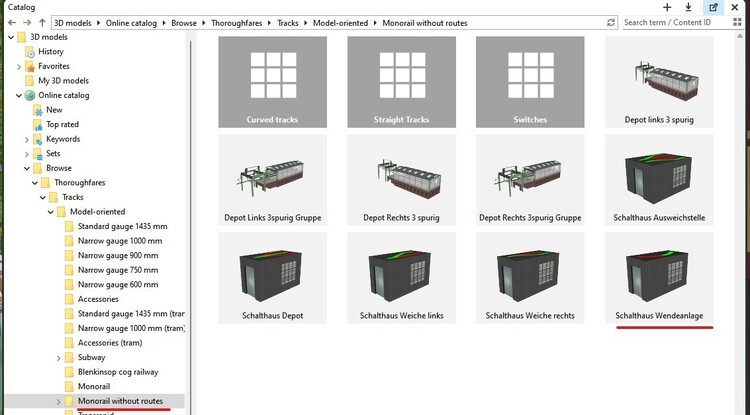Collapse the Online catalog node

pos(19,96)
